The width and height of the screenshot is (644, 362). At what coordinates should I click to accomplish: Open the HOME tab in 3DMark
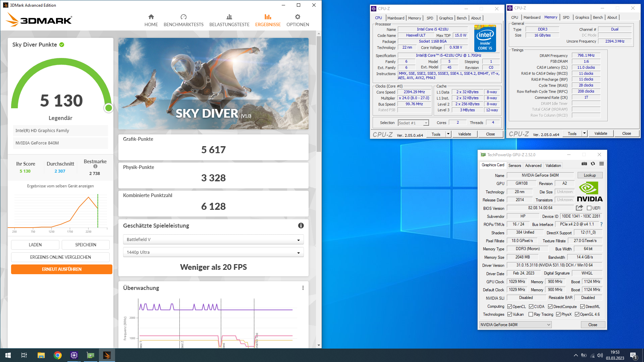pos(151,20)
